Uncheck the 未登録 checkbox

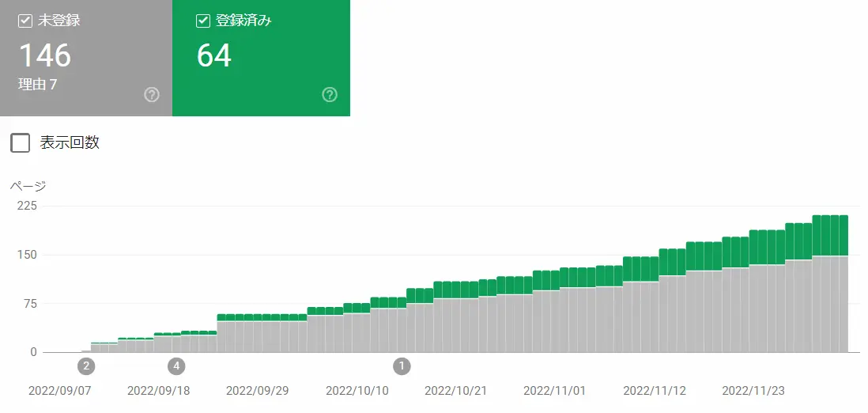point(25,21)
